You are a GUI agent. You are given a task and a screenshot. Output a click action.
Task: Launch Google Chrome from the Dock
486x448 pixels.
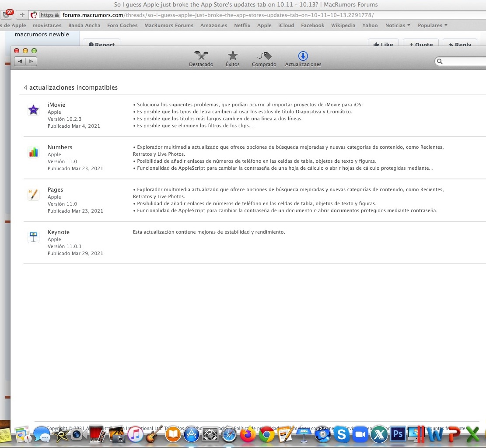coord(266,434)
